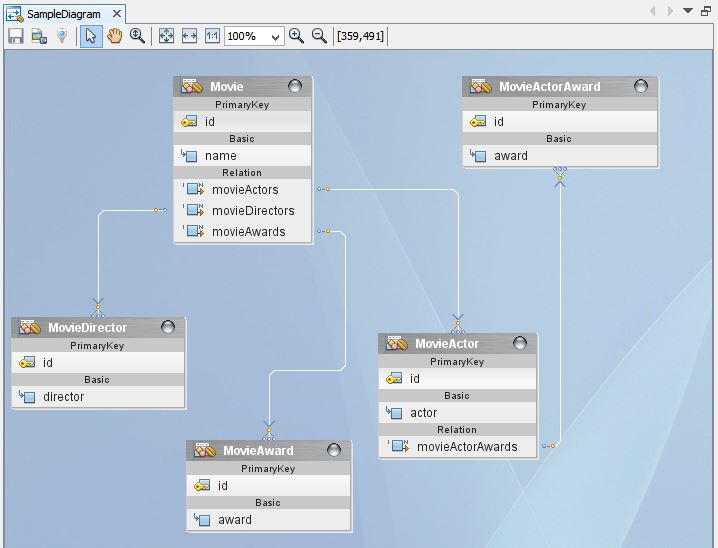Click the Relation section header in MovieActor
This screenshot has width=718, height=548.
coord(457,429)
